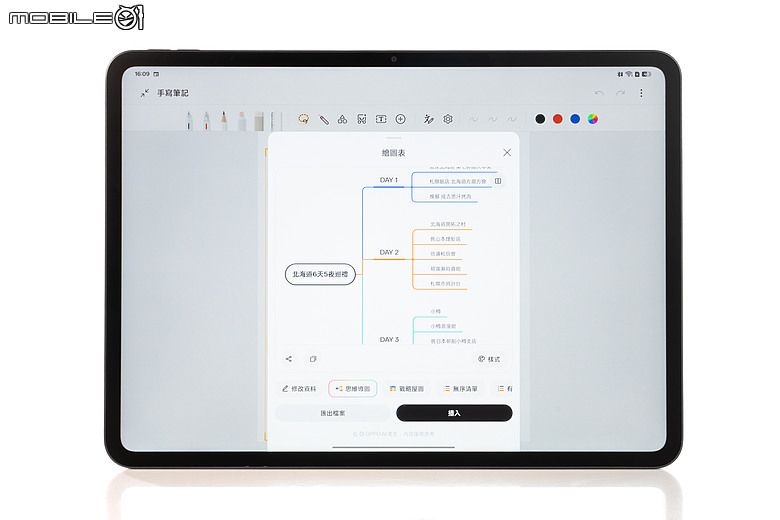
Task: Tap the 匯出檔案 export file button
Action: [332, 413]
